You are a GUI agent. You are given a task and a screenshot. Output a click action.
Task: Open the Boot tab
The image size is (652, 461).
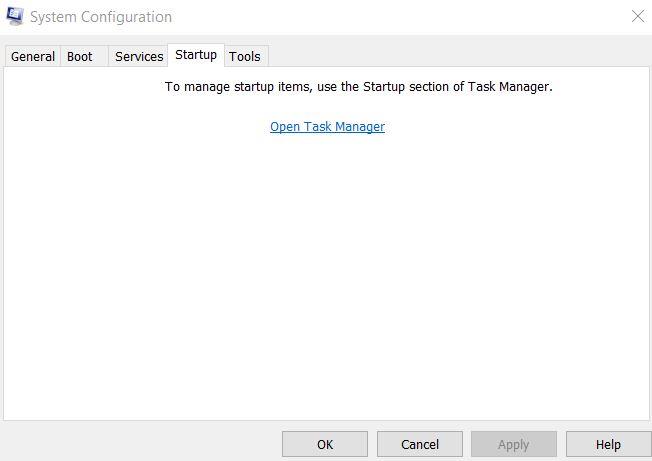[80, 56]
